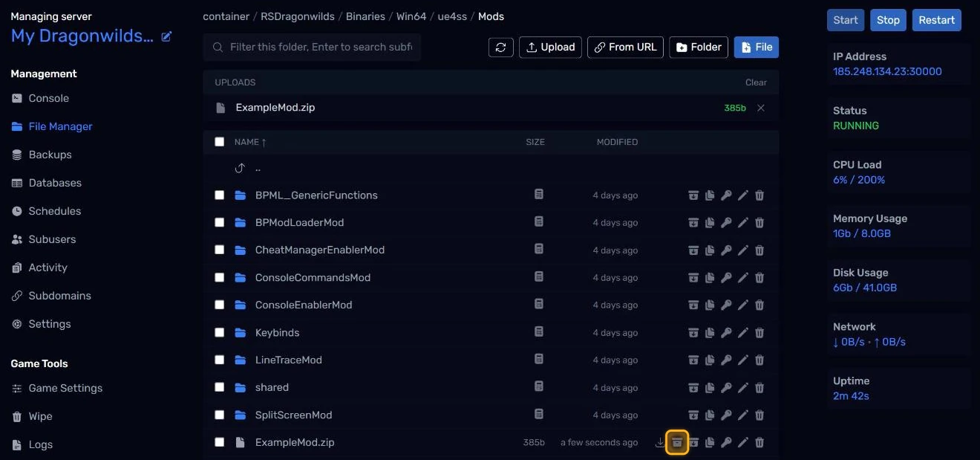Copy the ExampleMod.zip file

710,443
